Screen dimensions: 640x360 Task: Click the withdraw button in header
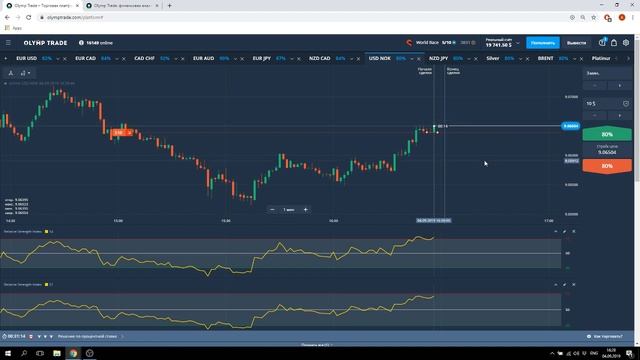click(576, 43)
